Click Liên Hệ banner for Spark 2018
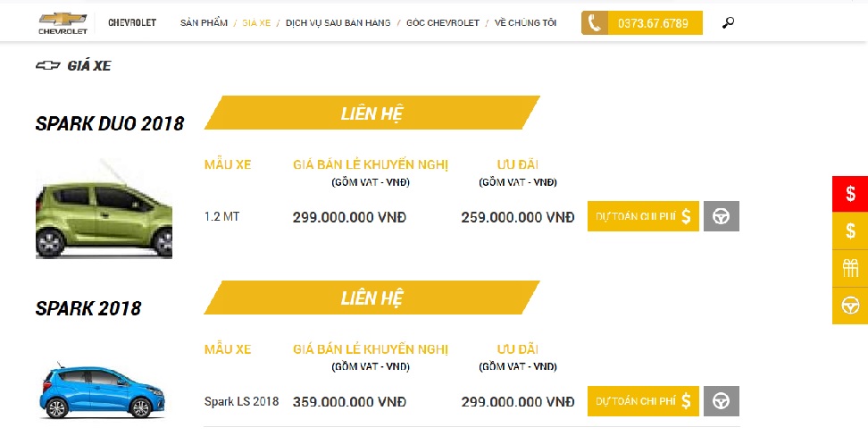This screenshot has width=868, height=436. (x=372, y=298)
